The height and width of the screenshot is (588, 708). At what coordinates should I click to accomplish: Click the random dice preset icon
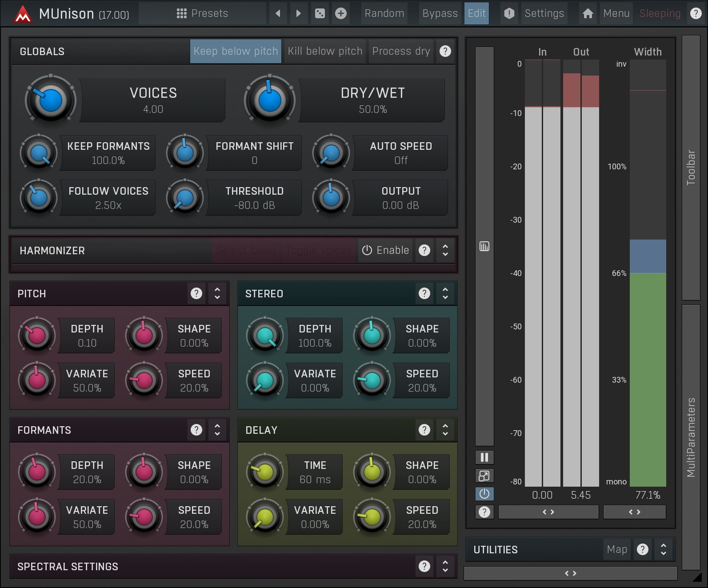(320, 13)
